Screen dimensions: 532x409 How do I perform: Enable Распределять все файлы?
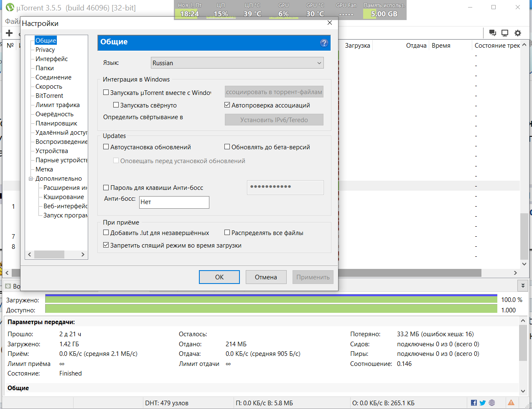(x=227, y=233)
